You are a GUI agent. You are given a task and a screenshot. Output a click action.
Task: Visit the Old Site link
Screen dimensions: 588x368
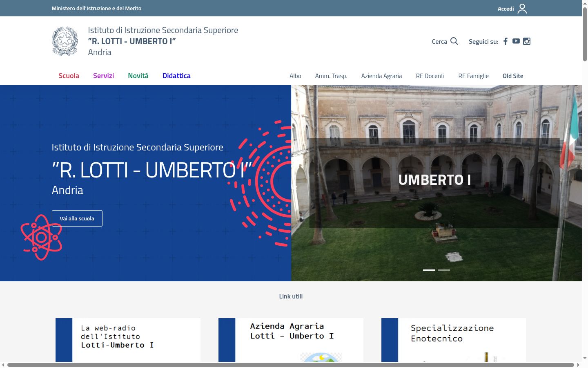(513, 76)
